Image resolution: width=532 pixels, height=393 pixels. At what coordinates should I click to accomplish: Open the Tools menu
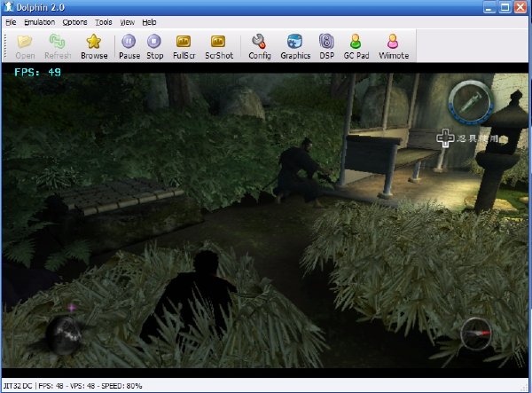pyautogui.click(x=104, y=22)
